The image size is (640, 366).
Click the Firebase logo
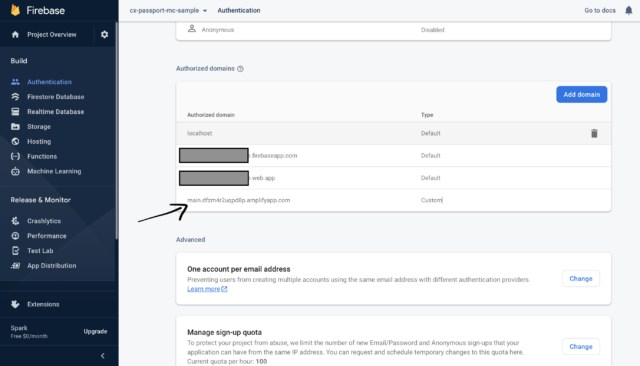[16, 10]
